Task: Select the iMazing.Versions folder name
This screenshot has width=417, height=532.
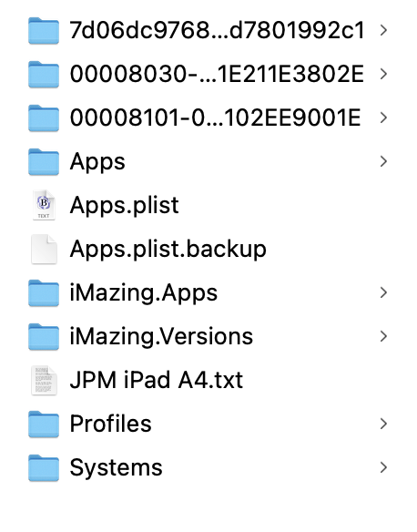Action: [161, 337]
